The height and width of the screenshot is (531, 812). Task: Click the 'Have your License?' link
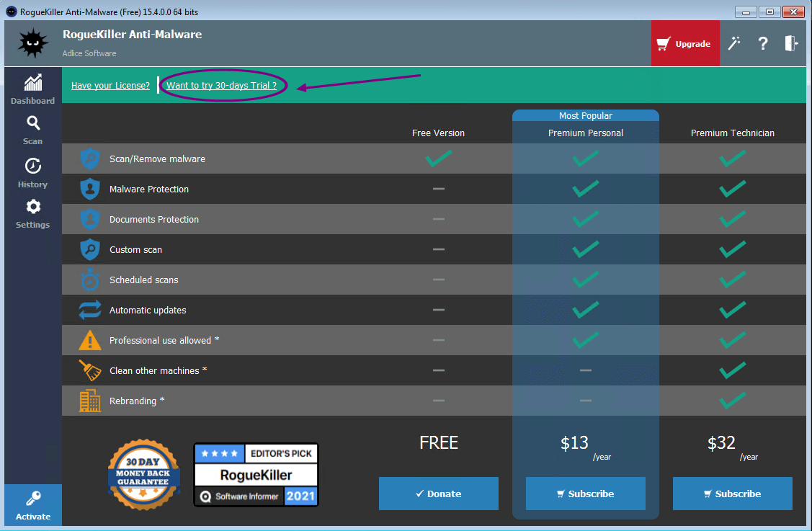point(110,86)
